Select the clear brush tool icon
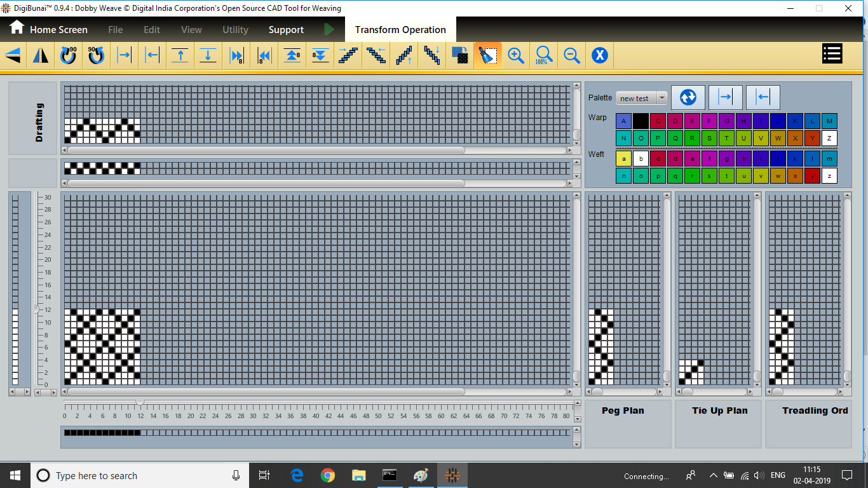The width and height of the screenshot is (868, 488). pos(487,56)
